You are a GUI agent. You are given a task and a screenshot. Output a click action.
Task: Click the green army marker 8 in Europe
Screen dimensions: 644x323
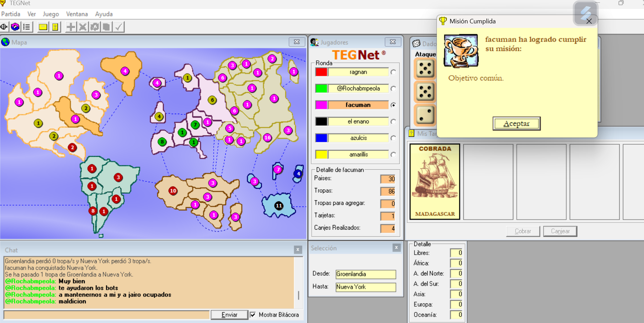[162, 141]
